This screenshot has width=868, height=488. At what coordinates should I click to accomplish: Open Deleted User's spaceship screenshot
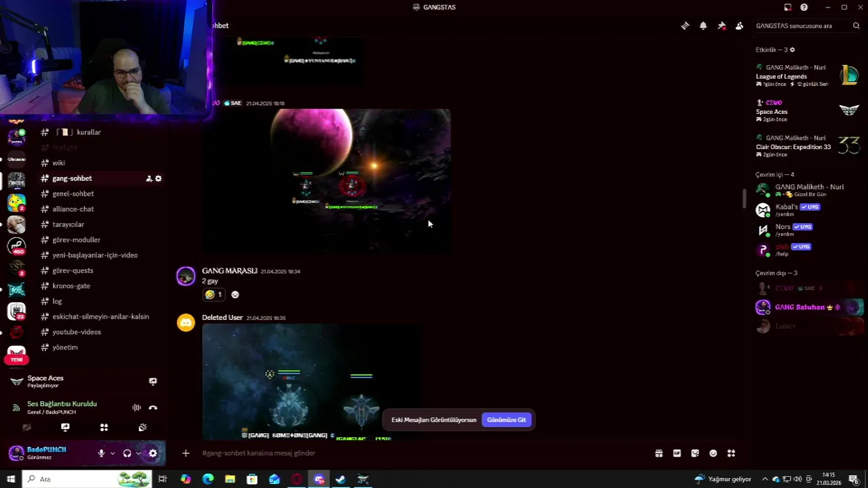point(313,382)
